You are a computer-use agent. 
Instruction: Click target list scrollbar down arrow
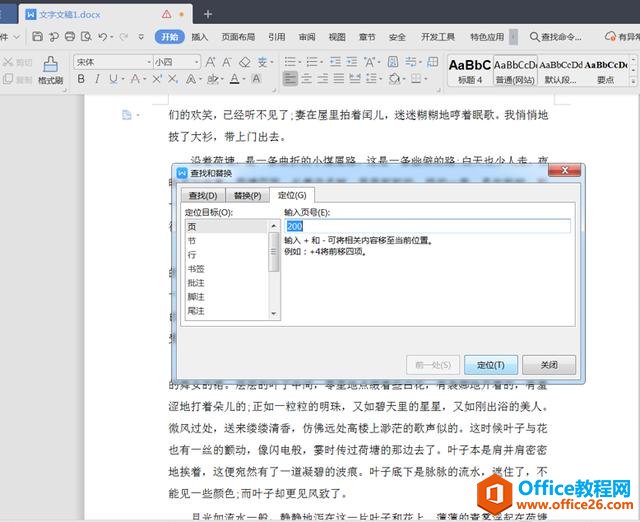[274, 314]
